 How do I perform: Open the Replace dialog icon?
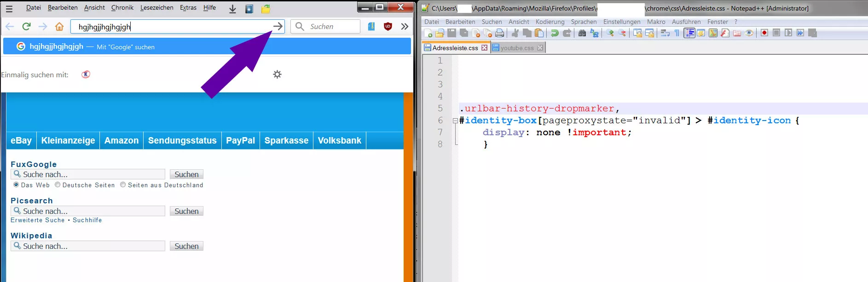click(x=594, y=33)
